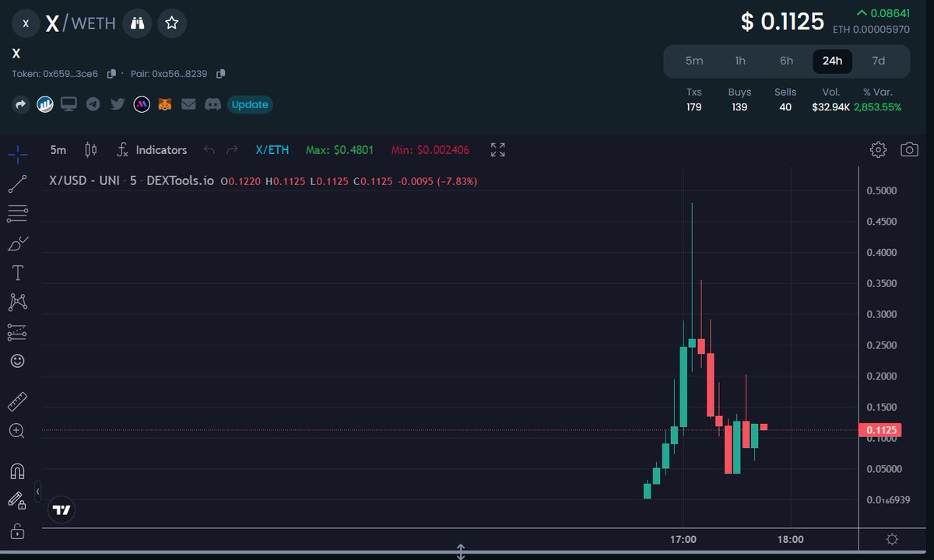Open chart settings with the gear icon

click(878, 149)
